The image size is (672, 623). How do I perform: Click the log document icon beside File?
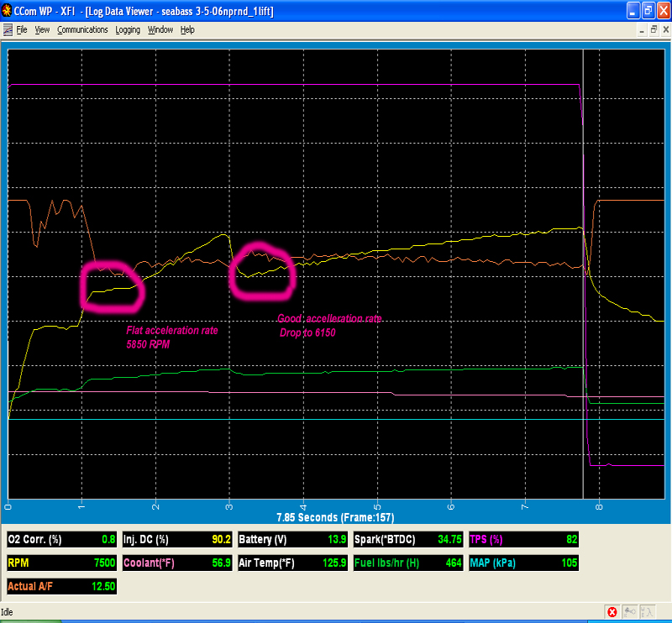tap(7, 29)
